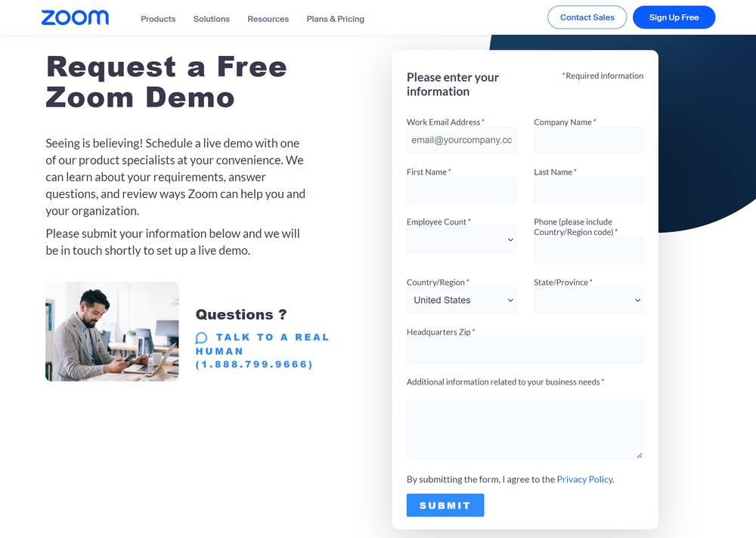Open the Country/Region dropdown showing United States
Viewport: 756px width, 538px height.
461,300
